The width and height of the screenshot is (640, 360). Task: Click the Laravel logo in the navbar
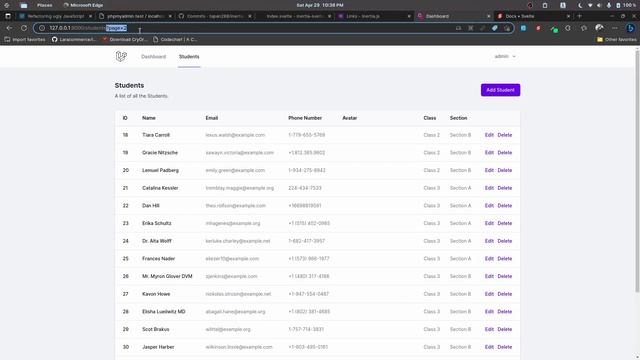[121, 56]
